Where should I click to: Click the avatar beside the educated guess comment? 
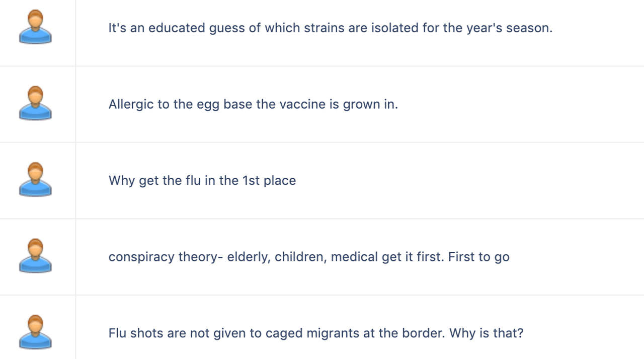pos(35,27)
